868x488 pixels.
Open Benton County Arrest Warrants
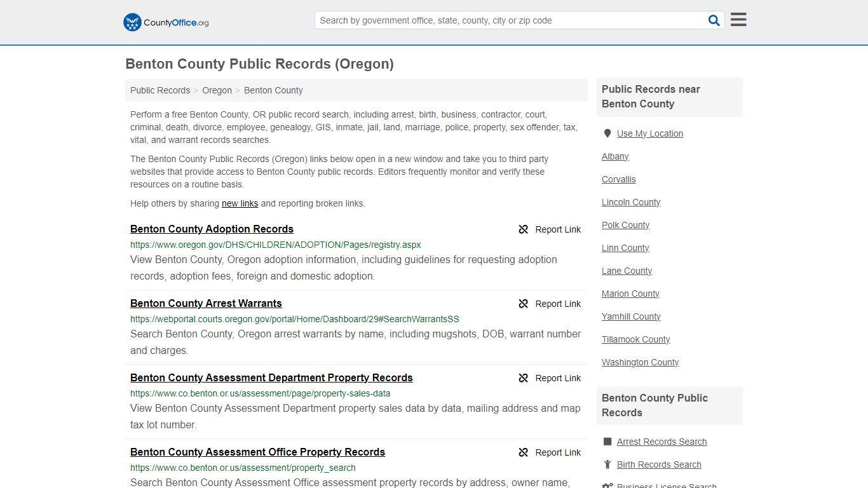(206, 303)
